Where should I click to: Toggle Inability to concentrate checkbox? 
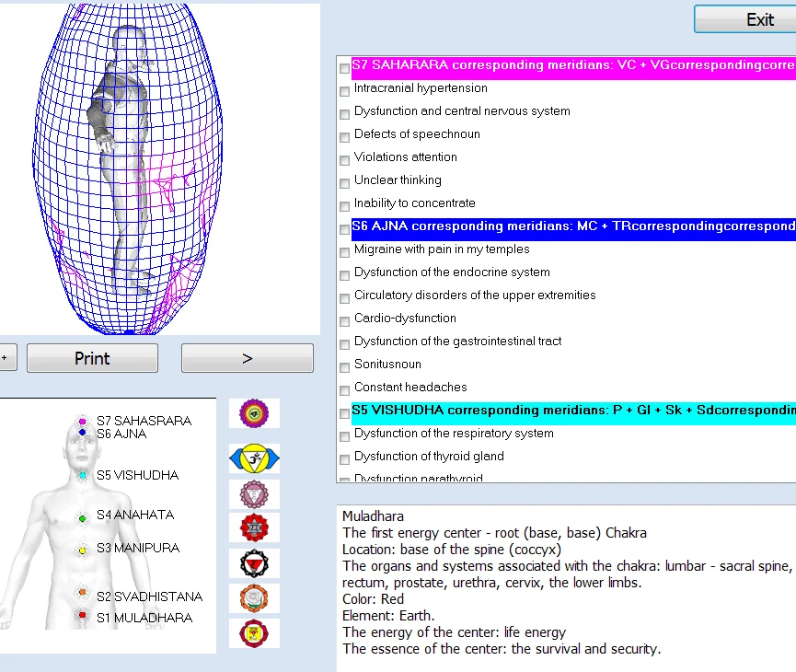(345, 205)
